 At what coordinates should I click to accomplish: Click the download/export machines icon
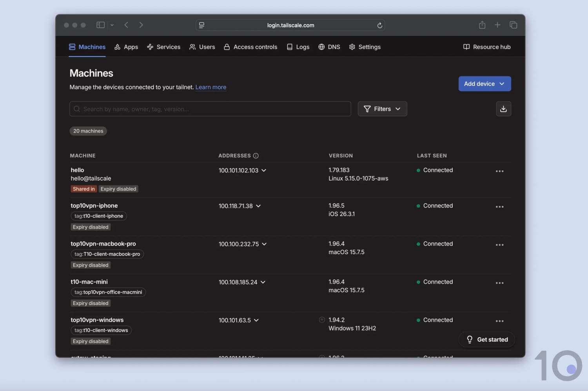tap(503, 109)
